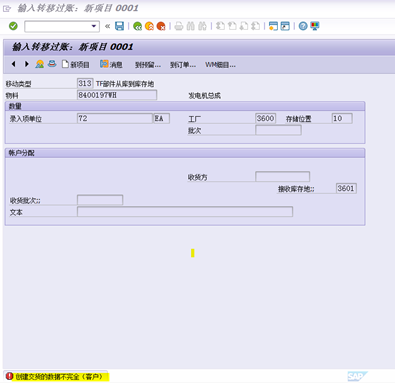Click the 录入项单位 label
Screen dimensions: 395x383
pyautogui.click(x=26, y=119)
